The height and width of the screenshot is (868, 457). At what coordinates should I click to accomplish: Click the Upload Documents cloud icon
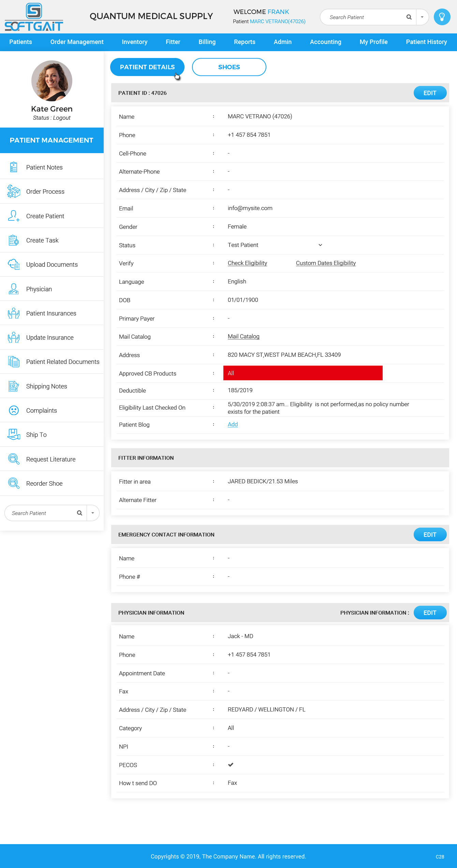pyautogui.click(x=14, y=264)
